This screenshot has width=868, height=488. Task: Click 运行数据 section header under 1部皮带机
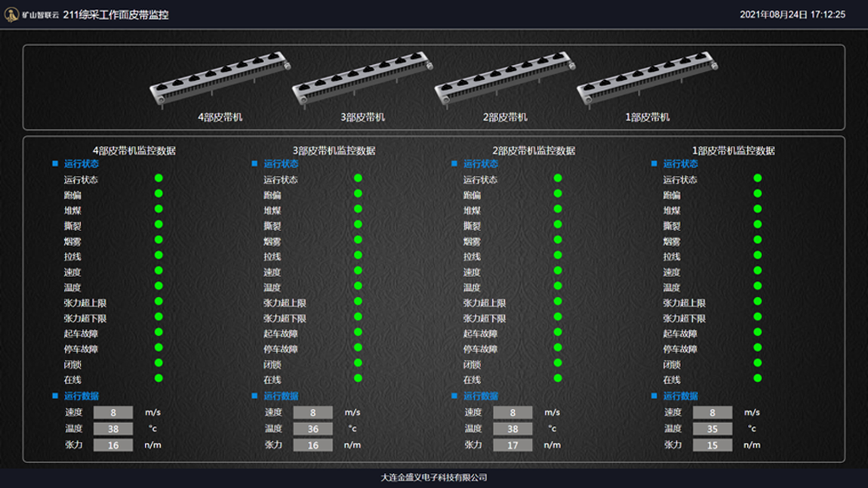[x=680, y=396]
